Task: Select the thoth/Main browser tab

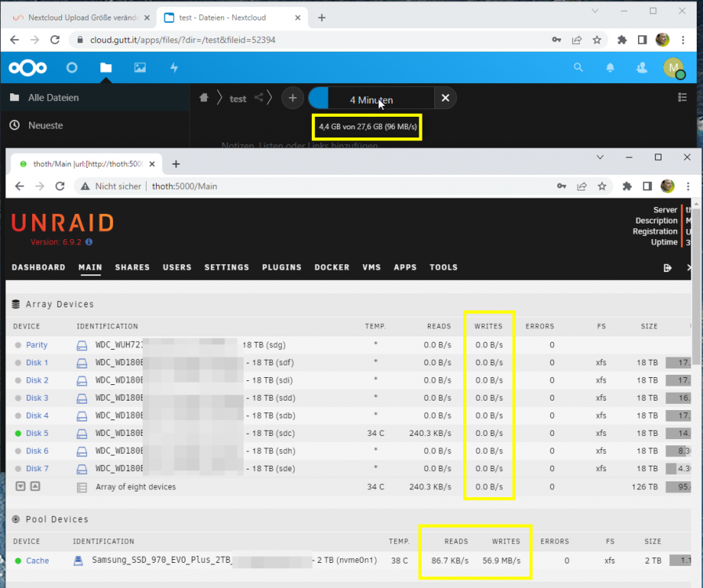Action: pos(88,164)
